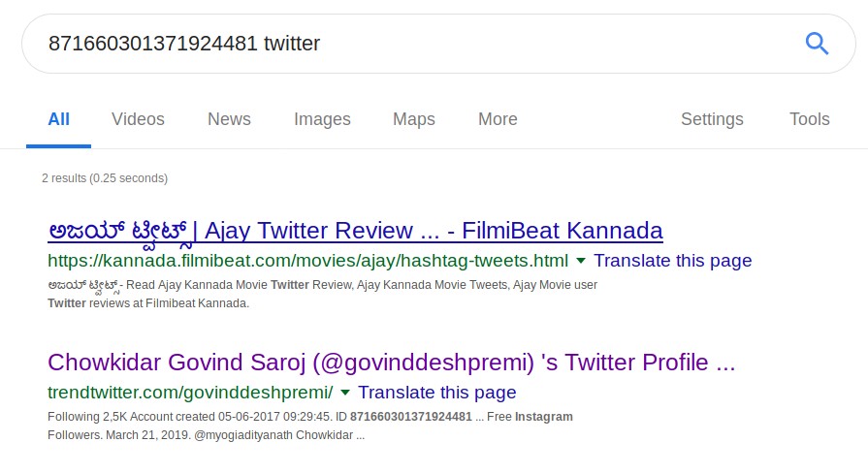Screen dimensions: 868x474
Task: Open the Settings menu
Action: coord(712,119)
